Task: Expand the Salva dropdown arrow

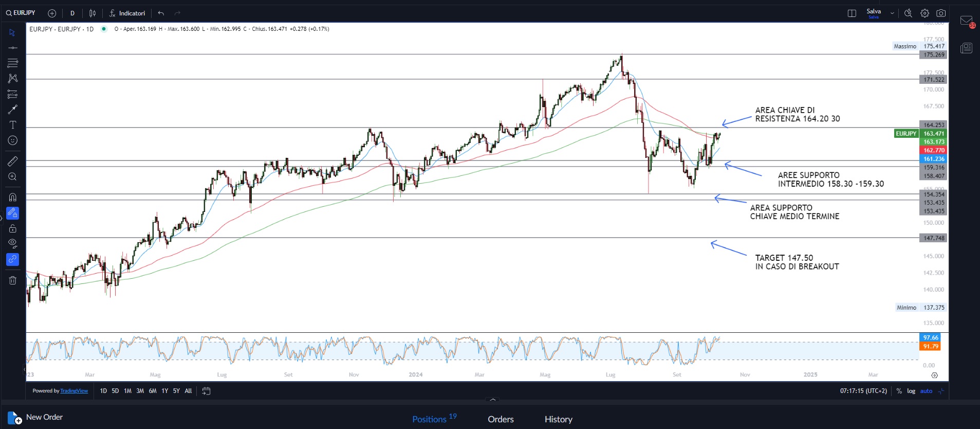Action: click(x=892, y=13)
